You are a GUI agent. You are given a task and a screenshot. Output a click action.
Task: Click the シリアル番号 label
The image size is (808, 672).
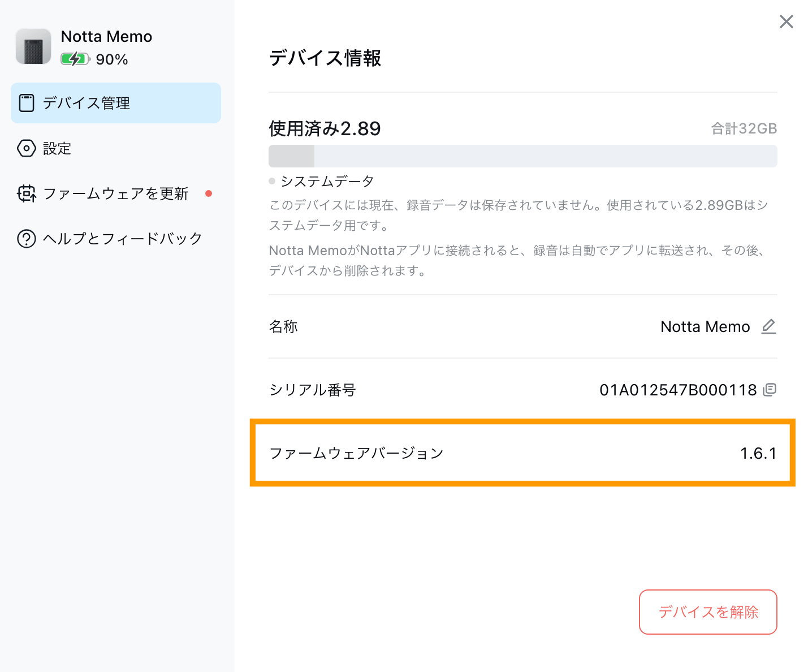point(312,390)
